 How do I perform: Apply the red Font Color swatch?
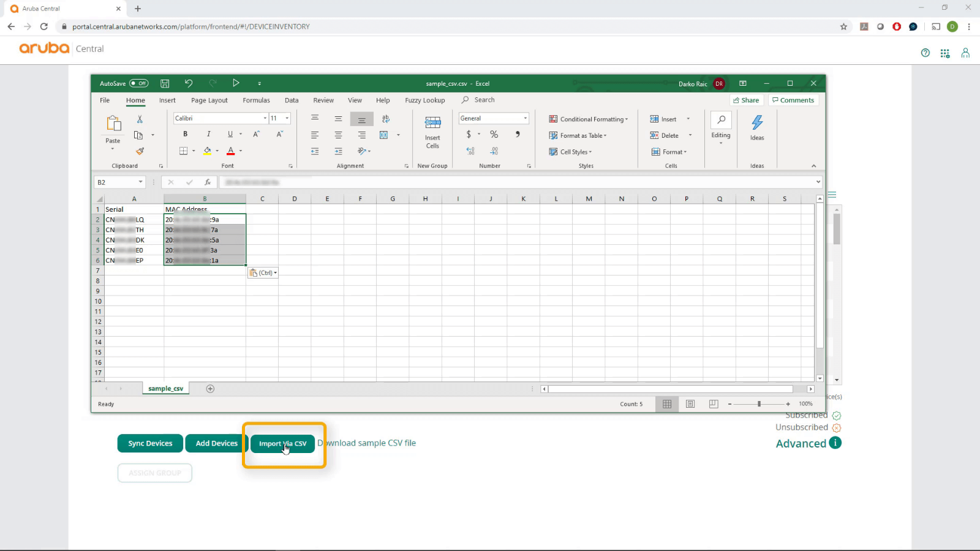(231, 151)
